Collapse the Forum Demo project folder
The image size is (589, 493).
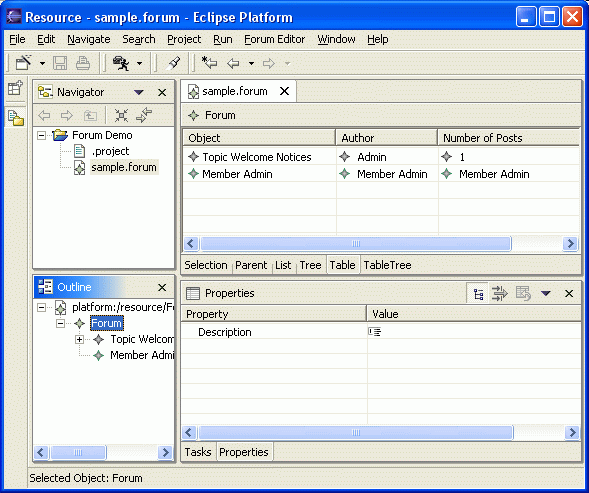(41, 135)
